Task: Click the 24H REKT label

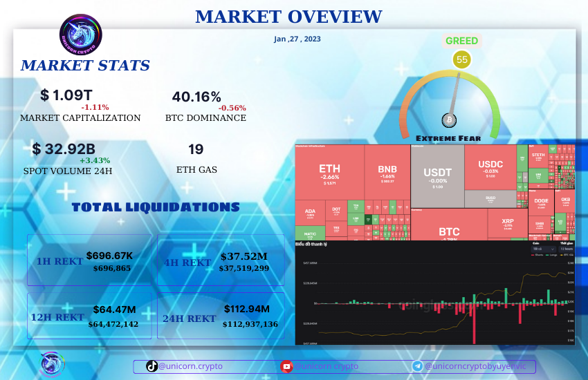Action: (190, 319)
